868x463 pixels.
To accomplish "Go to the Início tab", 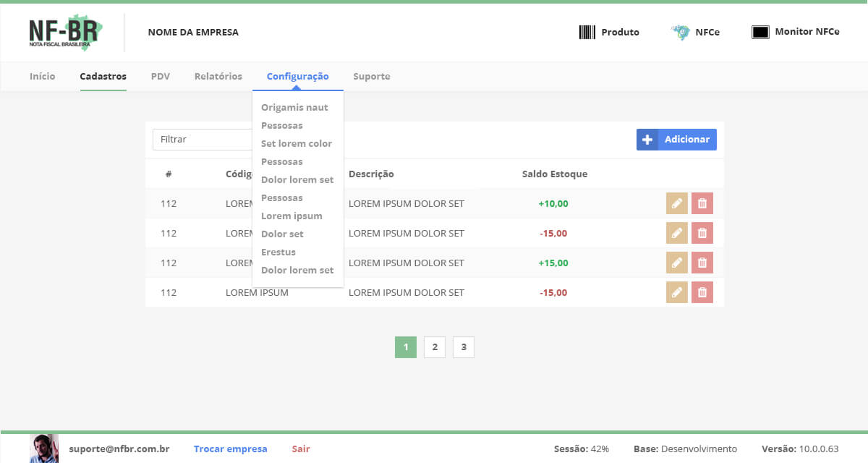I will click(x=43, y=76).
